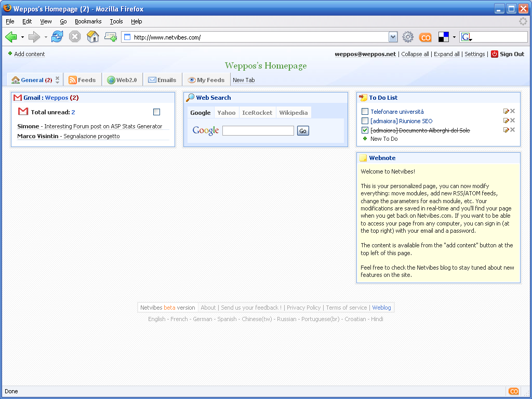Open the Go menu
The width and height of the screenshot is (532, 399).
(x=63, y=21)
